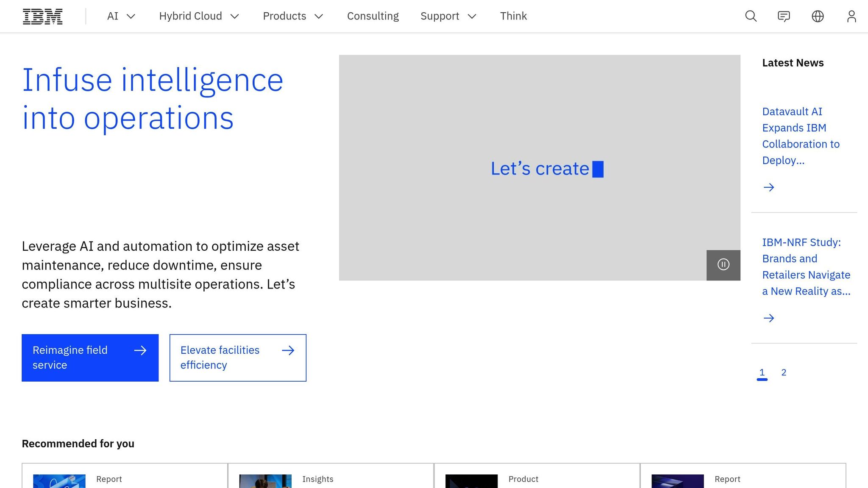868x488 pixels.
Task: Click Elevate facilities efficiency button
Action: (238, 358)
